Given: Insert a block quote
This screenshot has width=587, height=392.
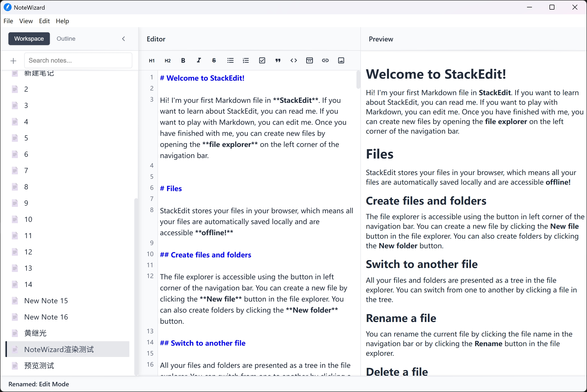Looking at the screenshot, I should tap(278, 60).
